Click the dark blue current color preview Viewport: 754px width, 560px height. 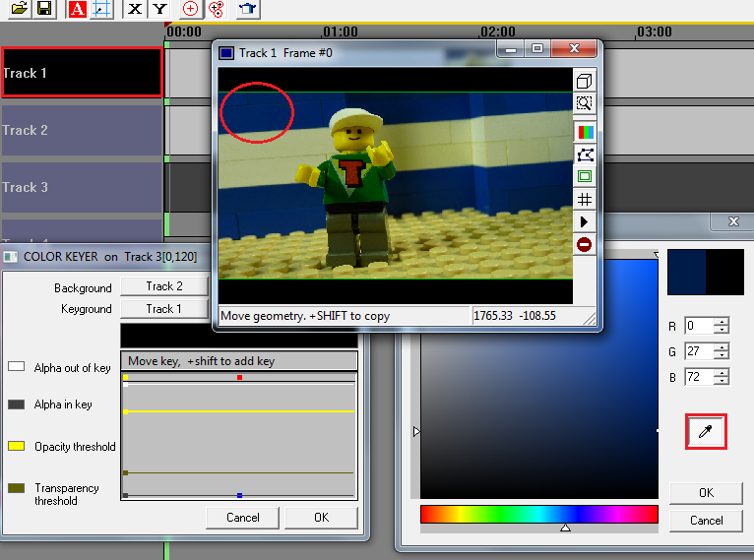(x=686, y=272)
